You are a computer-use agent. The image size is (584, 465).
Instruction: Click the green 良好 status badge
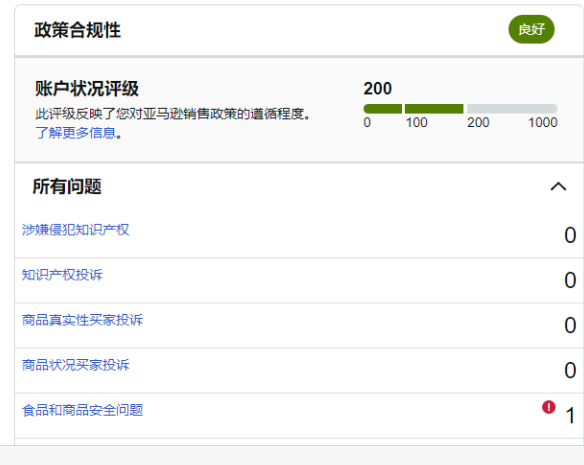tap(531, 29)
